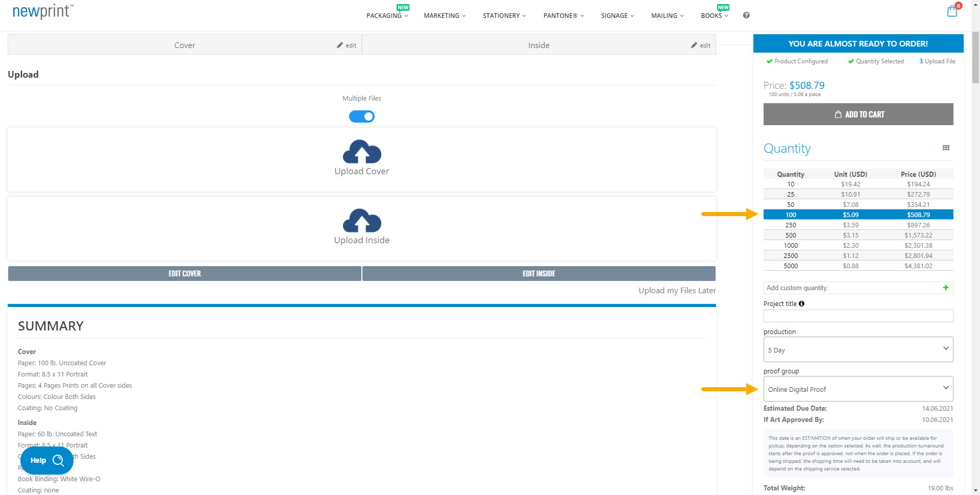Expand the Packaging menu
The image size is (980, 495).
click(x=387, y=15)
